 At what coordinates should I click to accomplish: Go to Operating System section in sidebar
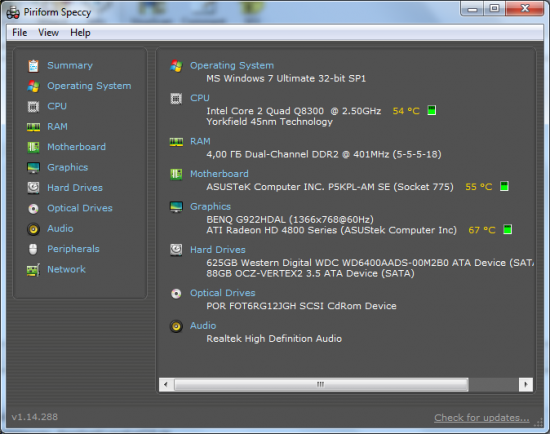tap(89, 86)
